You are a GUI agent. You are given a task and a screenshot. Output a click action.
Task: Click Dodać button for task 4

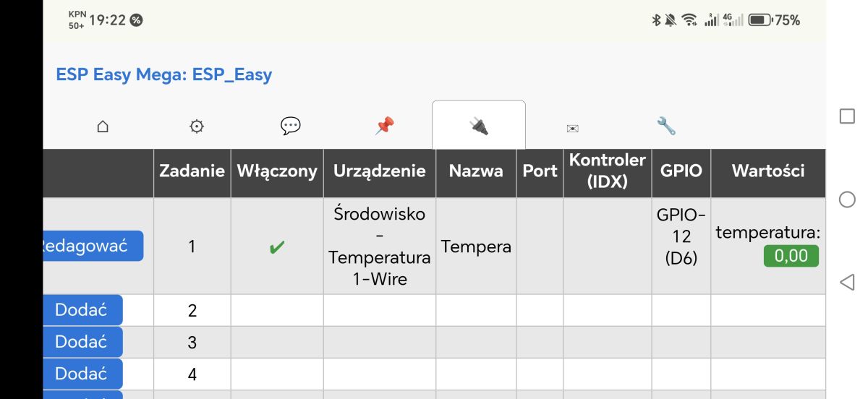pyautogui.click(x=83, y=374)
